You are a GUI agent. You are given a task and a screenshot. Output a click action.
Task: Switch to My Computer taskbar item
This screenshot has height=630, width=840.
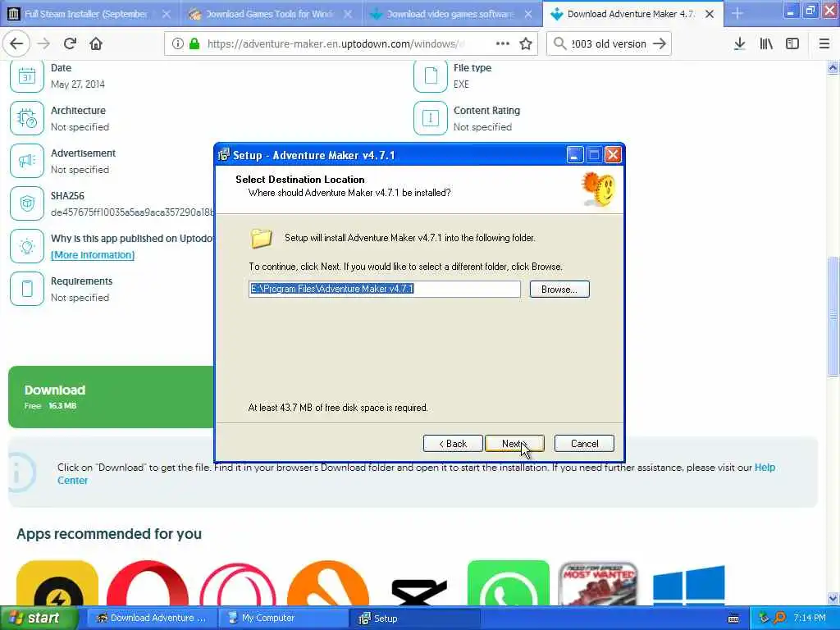coord(282,618)
